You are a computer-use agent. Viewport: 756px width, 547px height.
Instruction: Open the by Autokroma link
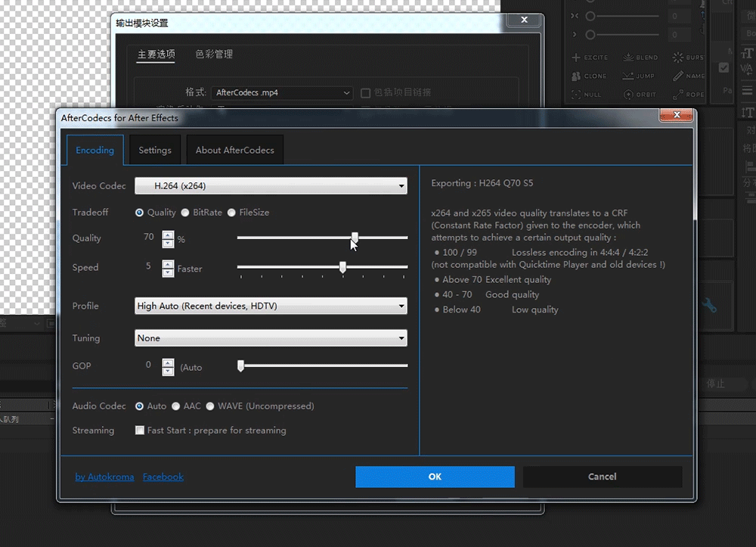(x=104, y=477)
